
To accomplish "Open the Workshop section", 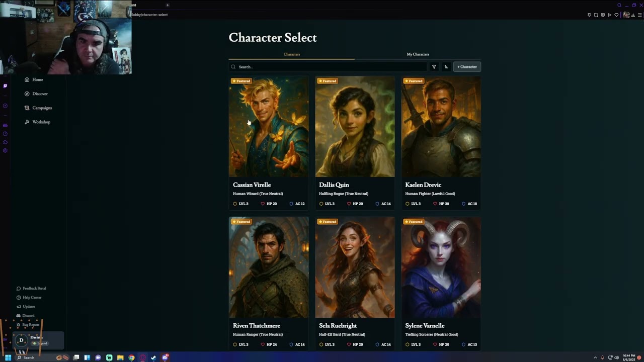I will 37,122.
